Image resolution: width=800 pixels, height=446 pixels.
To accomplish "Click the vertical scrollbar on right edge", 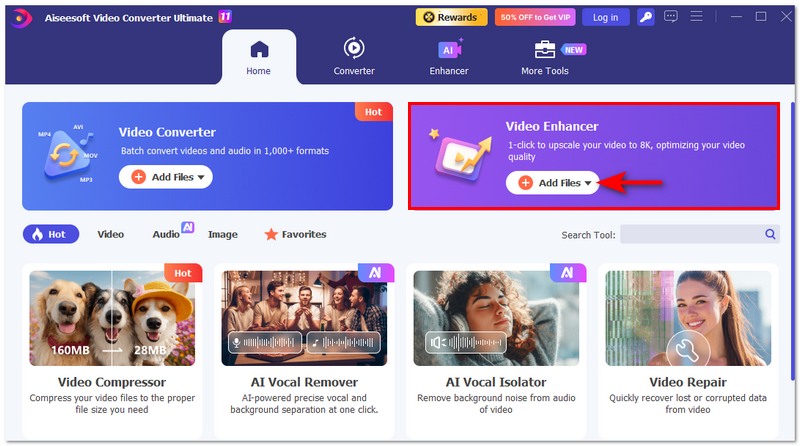I will pyautogui.click(x=792, y=241).
